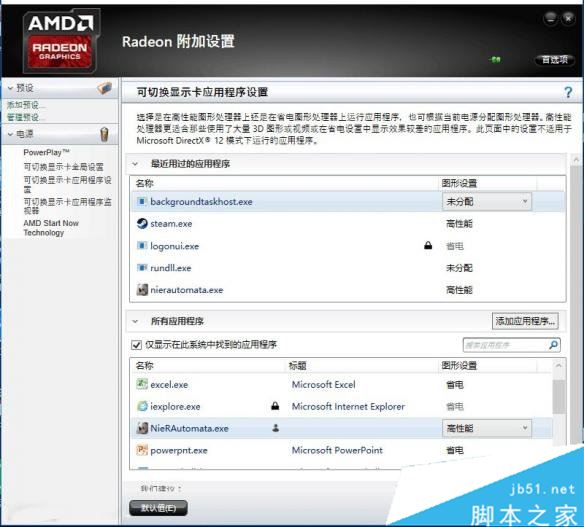The image size is (584, 527).
Task: Select the logonui.exe row name
Action: pyautogui.click(x=175, y=246)
